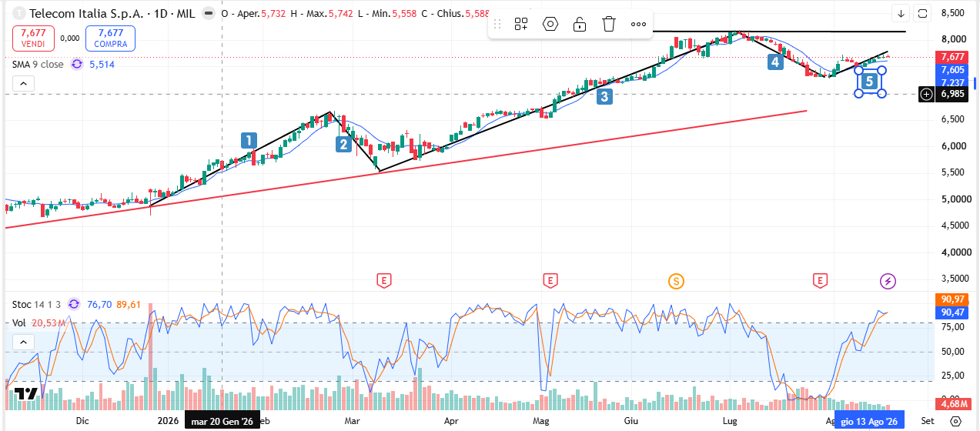Open the earnings E marker near March

click(x=383, y=281)
